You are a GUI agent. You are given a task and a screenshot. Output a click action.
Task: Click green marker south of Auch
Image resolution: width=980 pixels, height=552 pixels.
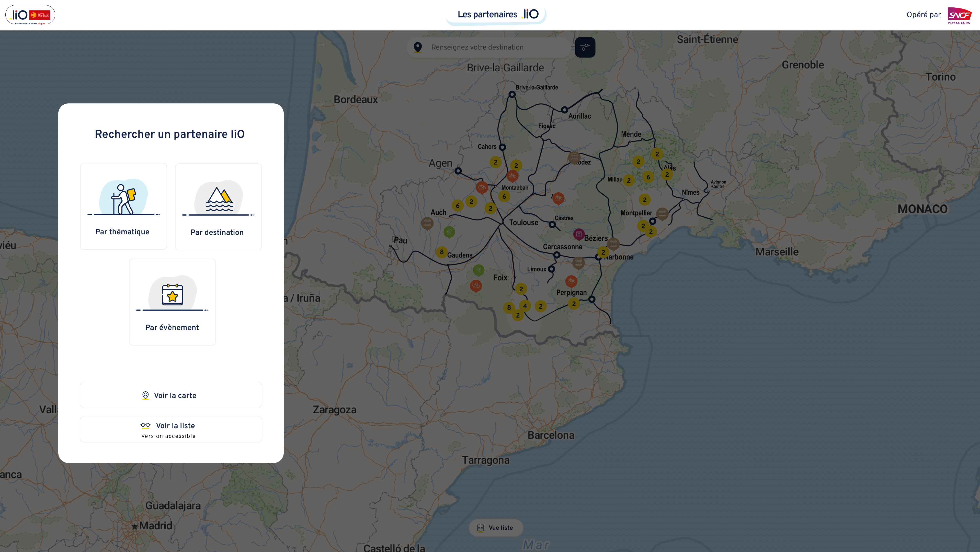point(449,231)
